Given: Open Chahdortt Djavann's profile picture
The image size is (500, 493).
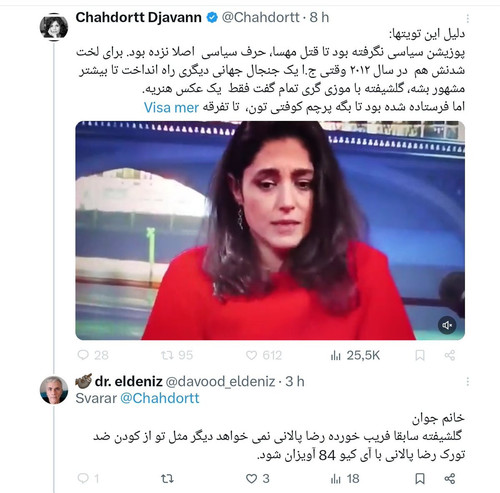Looking at the screenshot, I should [54, 27].
